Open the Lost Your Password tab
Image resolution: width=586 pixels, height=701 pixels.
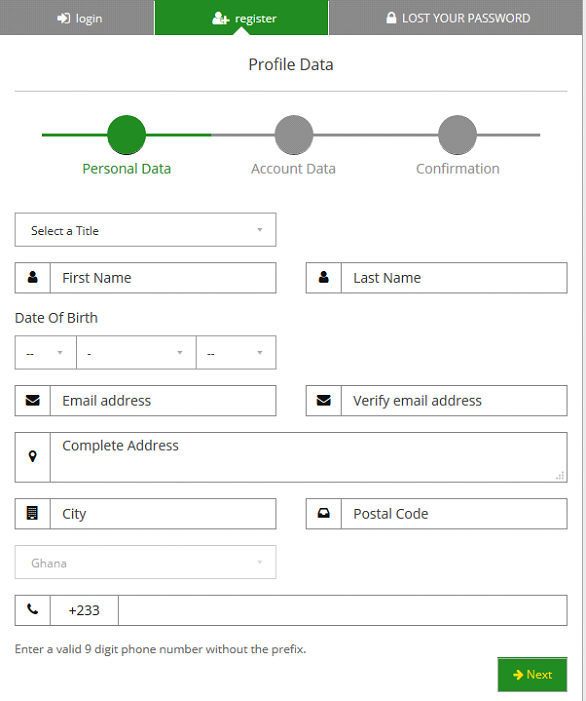coord(458,18)
